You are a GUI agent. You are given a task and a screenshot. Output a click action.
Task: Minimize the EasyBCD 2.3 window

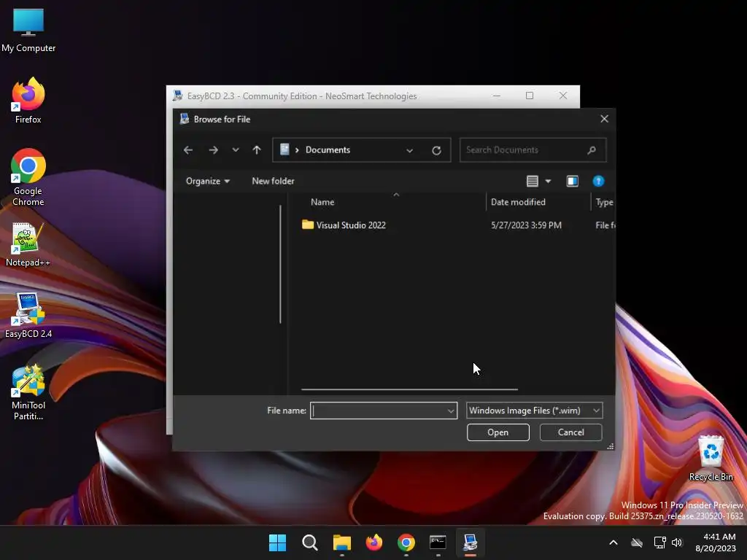pos(496,96)
